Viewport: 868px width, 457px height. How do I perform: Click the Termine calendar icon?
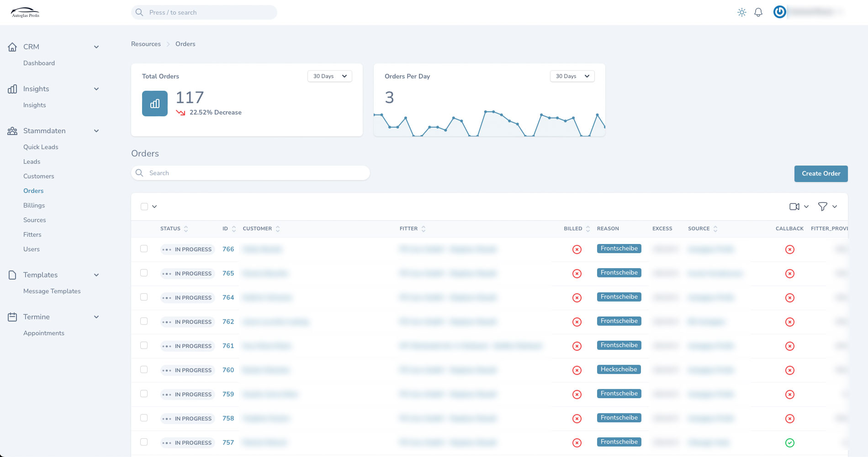pyautogui.click(x=13, y=317)
